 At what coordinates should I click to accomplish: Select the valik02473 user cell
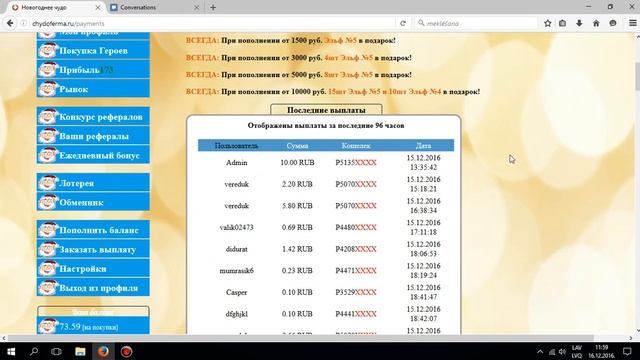(x=236, y=227)
